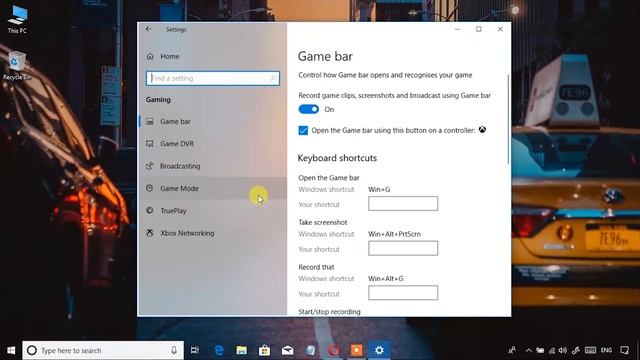Click the Start/stop recording label
Viewport: 640px width, 360px height.
329,311
